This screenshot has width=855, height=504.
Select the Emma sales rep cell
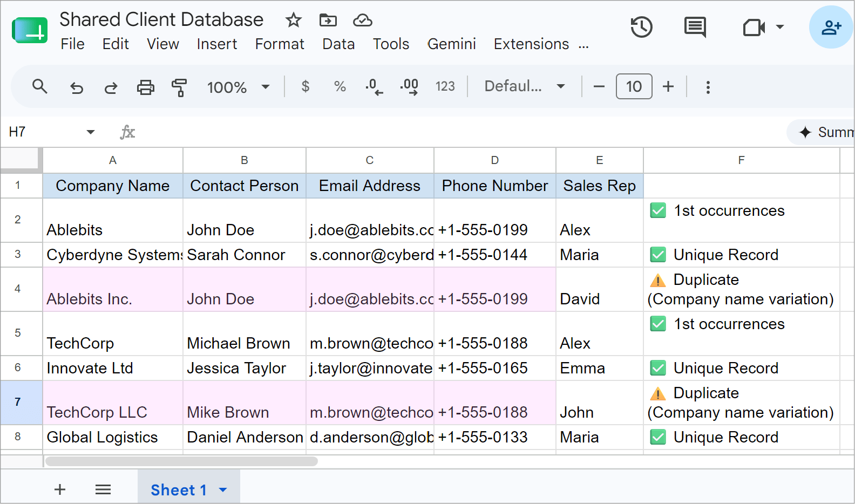[x=600, y=368]
